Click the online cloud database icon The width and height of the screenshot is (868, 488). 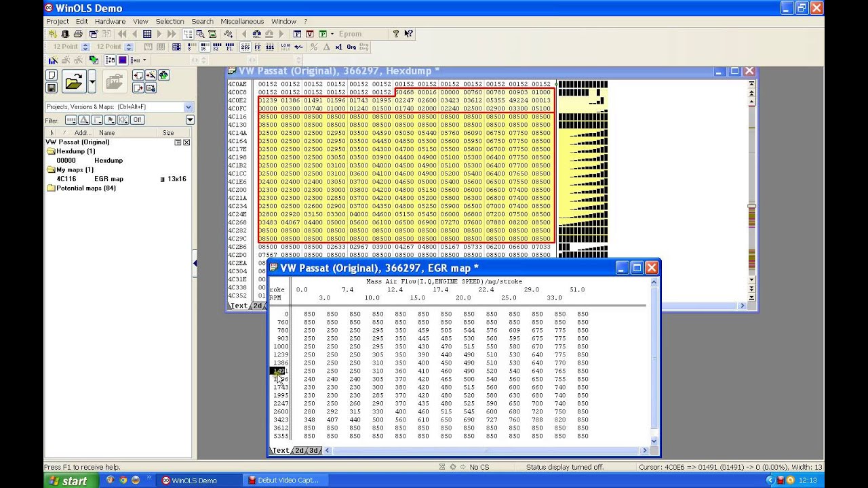[x=163, y=75]
